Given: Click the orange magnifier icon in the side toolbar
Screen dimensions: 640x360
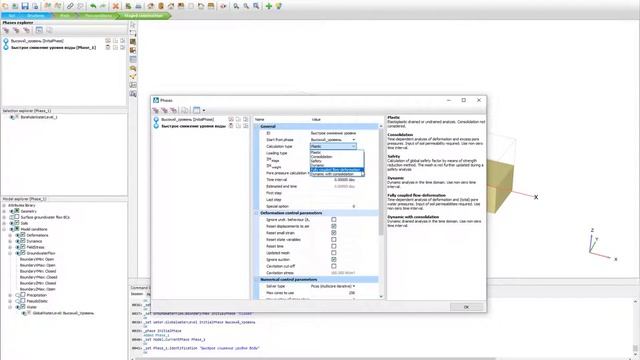Looking at the screenshot, I should coord(133,68).
